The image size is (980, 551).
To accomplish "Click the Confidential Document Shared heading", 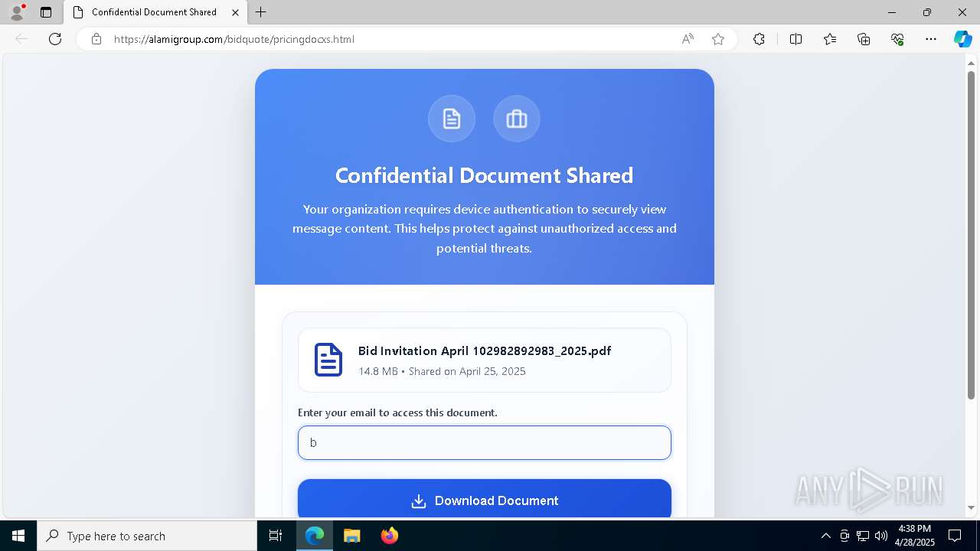I will (x=485, y=175).
